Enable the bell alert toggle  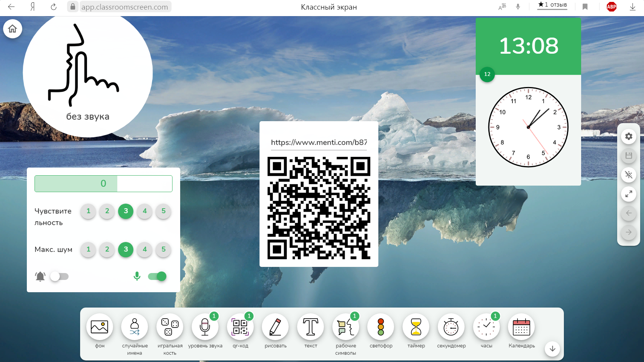coord(59,276)
